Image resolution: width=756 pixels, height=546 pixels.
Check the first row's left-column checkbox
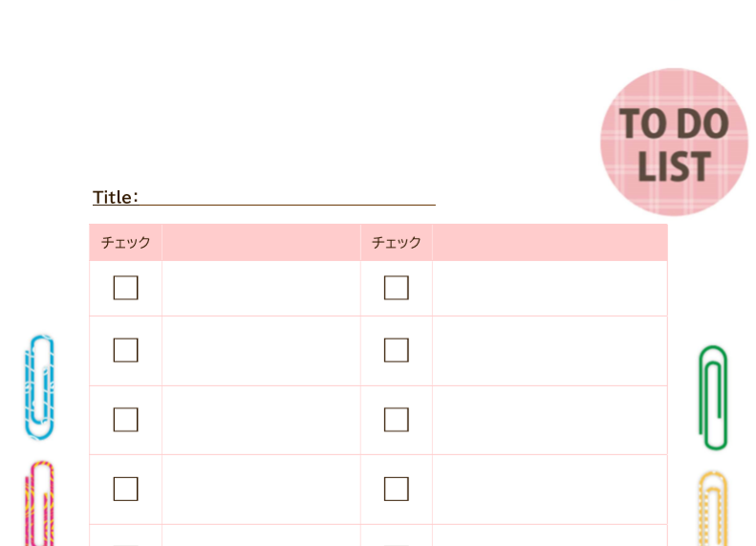(x=125, y=288)
